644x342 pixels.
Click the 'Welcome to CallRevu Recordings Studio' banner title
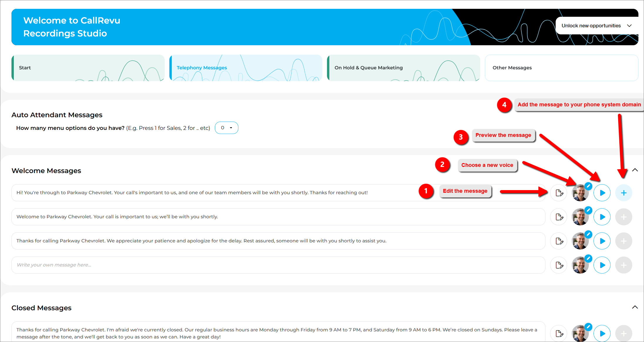point(72,27)
